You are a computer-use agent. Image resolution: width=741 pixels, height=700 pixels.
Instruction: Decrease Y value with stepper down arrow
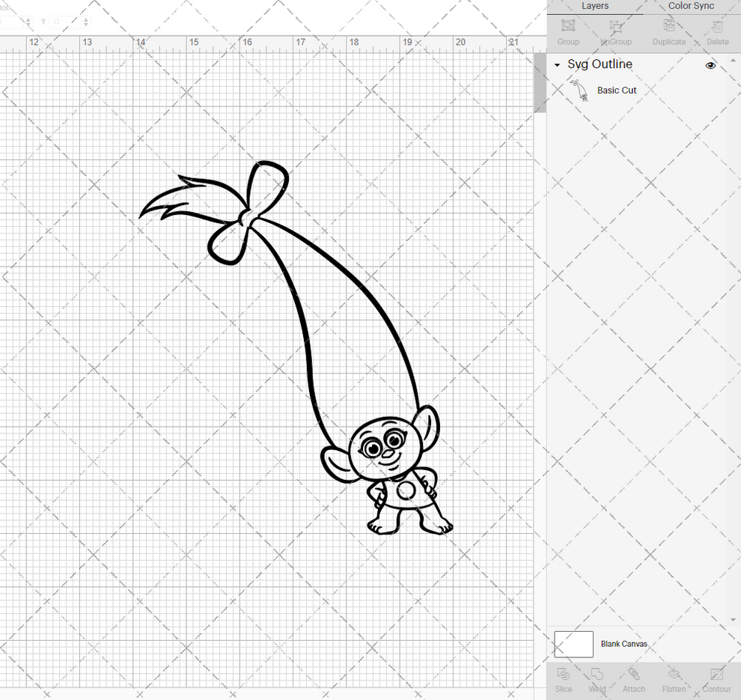click(x=86, y=25)
